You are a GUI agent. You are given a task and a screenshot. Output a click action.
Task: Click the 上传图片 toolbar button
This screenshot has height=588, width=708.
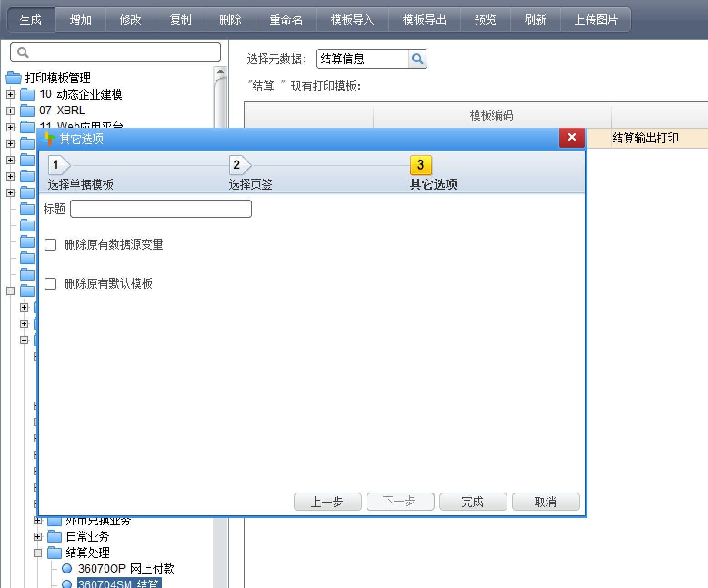pyautogui.click(x=596, y=20)
